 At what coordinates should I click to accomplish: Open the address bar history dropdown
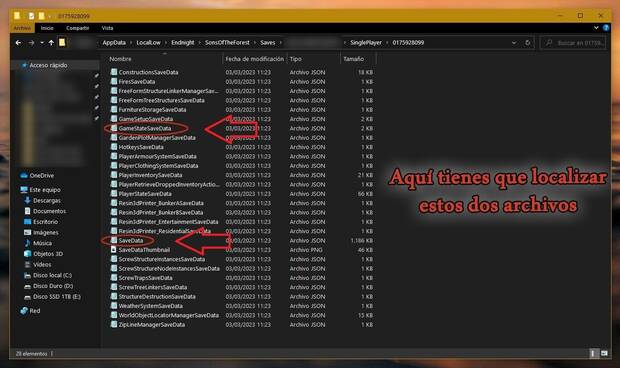coord(514,43)
